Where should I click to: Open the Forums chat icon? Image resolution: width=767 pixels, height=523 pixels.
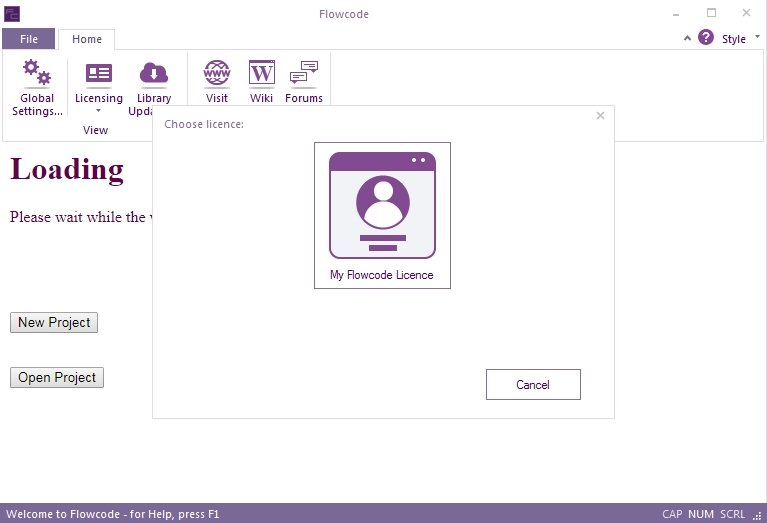pyautogui.click(x=304, y=72)
